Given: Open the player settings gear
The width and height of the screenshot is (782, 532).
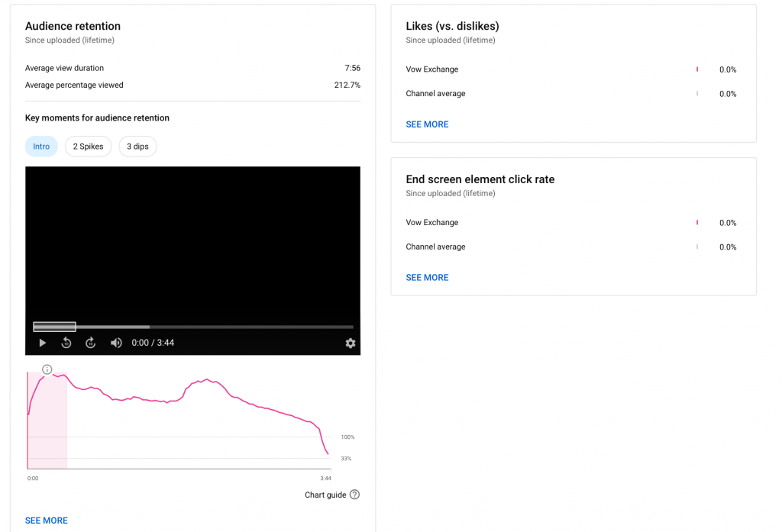Looking at the screenshot, I should coord(351,343).
